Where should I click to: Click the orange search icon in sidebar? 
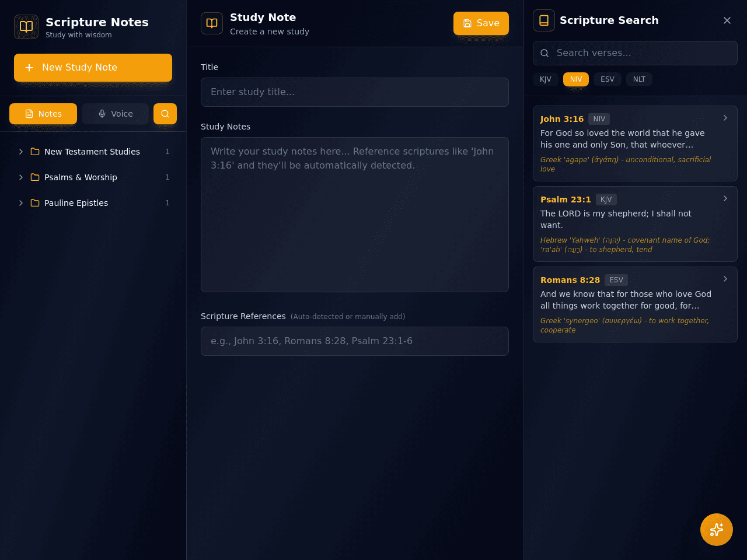click(x=165, y=114)
